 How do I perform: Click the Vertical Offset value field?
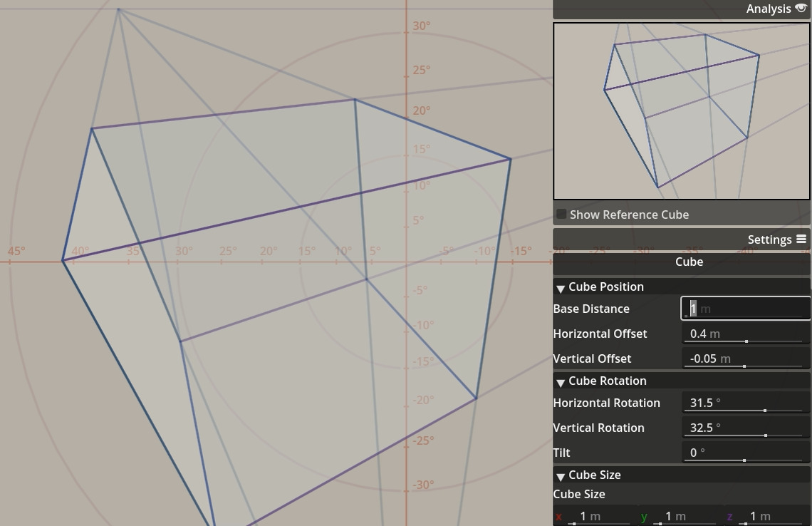(745, 359)
